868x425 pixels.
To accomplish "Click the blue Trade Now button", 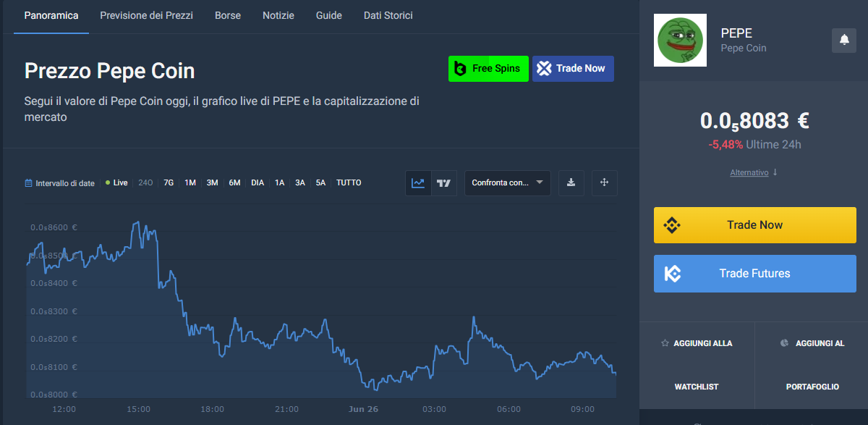I will [x=573, y=68].
